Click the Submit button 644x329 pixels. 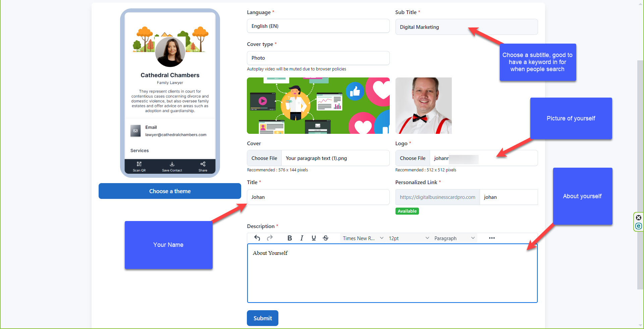[x=262, y=318]
